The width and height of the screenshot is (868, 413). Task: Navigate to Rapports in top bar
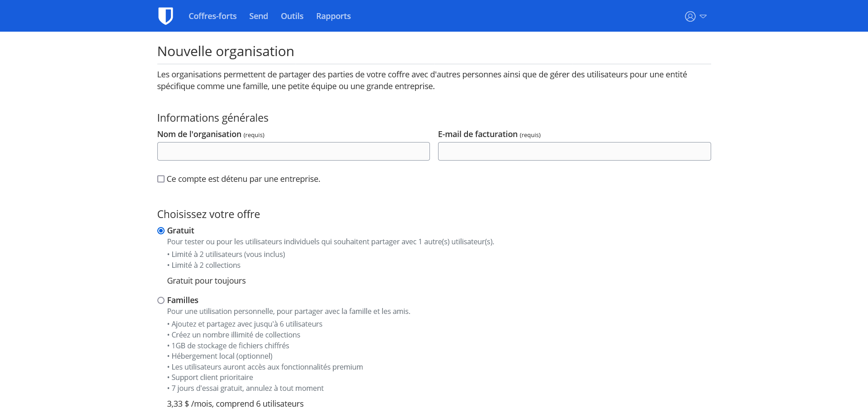tap(333, 16)
